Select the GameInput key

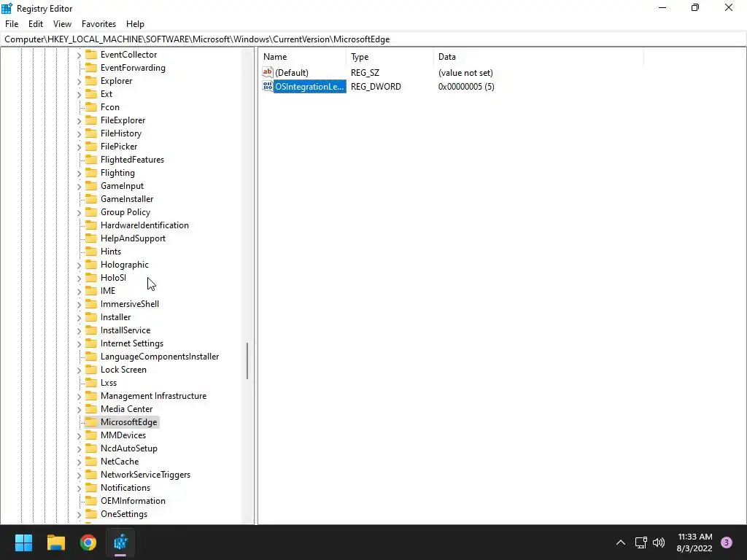(x=122, y=186)
